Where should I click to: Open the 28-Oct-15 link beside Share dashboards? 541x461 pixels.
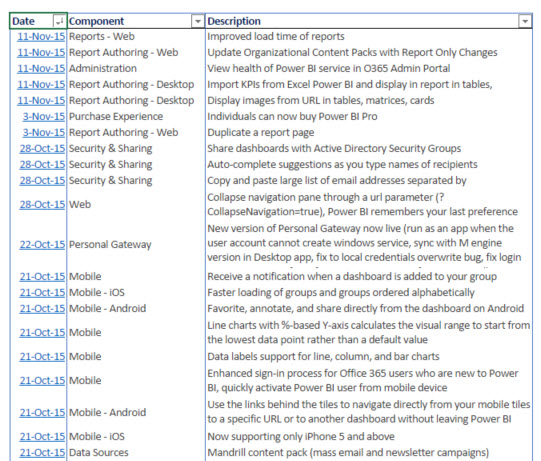(42, 148)
